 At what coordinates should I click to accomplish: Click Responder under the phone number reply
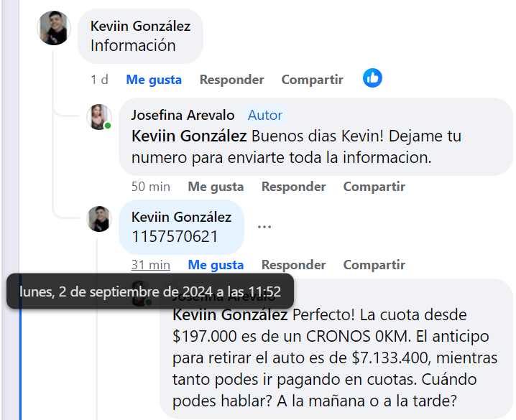coord(293,265)
